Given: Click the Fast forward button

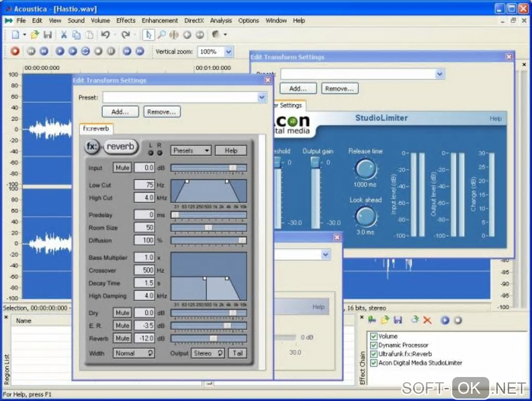Looking at the screenshot, I should (127, 51).
